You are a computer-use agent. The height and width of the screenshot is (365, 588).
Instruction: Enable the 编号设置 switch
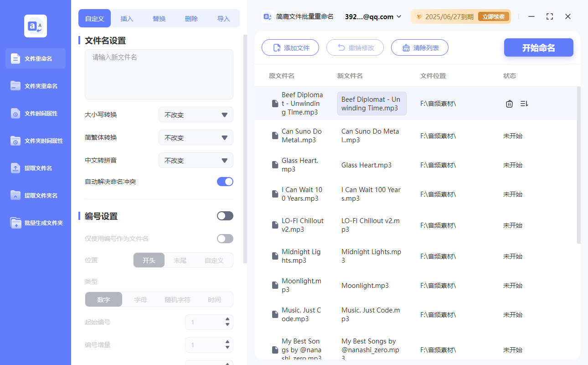click(x=225, y=215)
